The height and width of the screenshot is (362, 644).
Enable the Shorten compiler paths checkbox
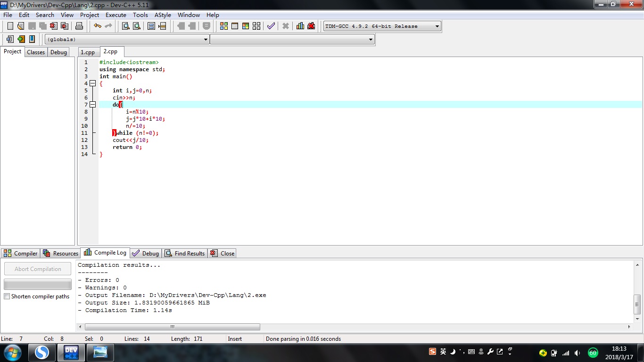click(7, 296)
